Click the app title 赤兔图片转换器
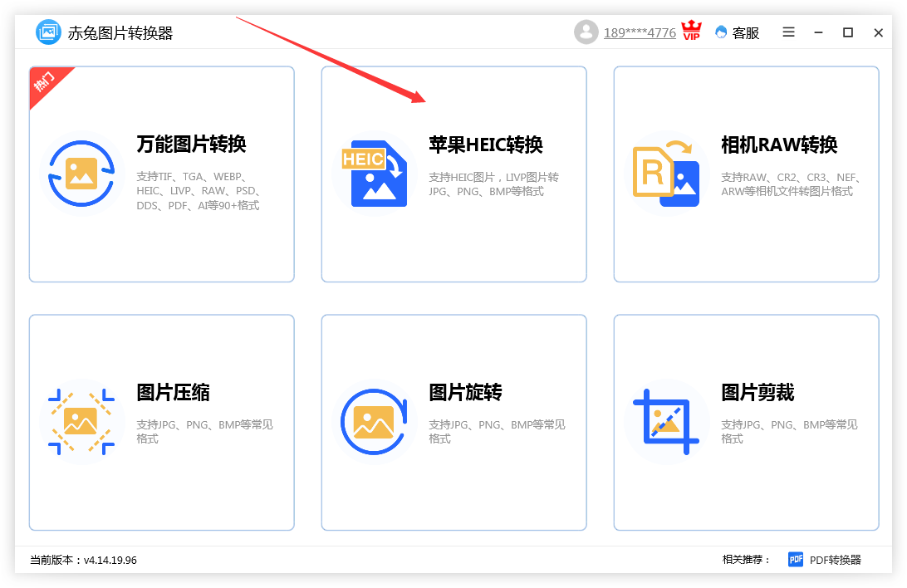The width and height of the screenshot is (907, 588). [120, 33]
